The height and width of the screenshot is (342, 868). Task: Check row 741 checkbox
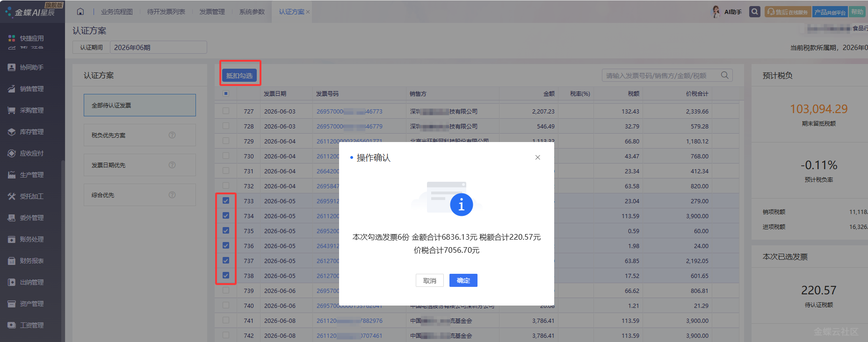pos(226,321)
